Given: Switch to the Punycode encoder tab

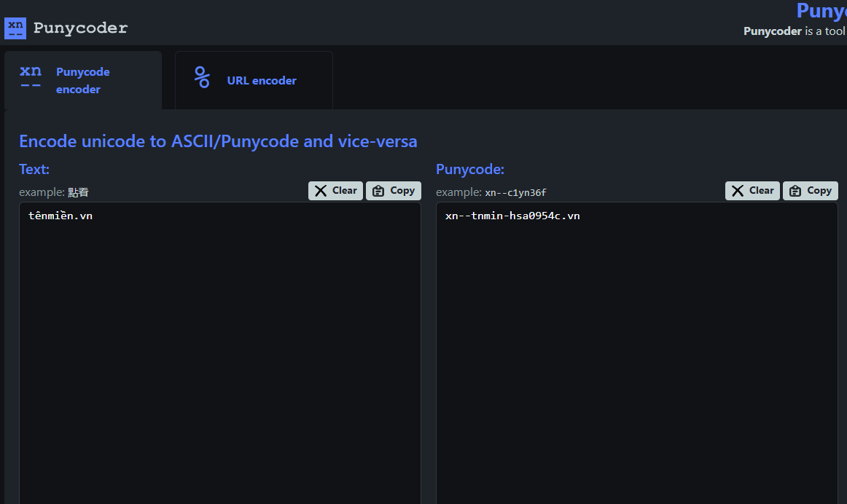Looking at the screenshot, I should point(83,80).
